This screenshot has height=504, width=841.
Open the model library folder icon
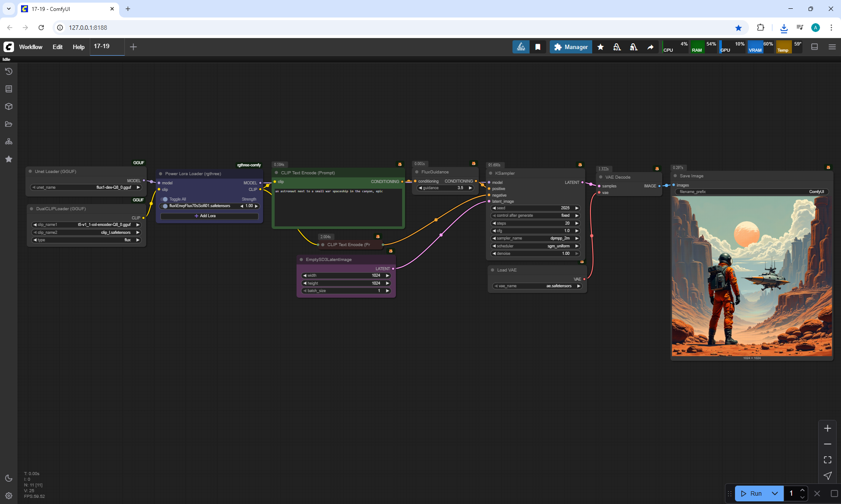coord(9,124)
